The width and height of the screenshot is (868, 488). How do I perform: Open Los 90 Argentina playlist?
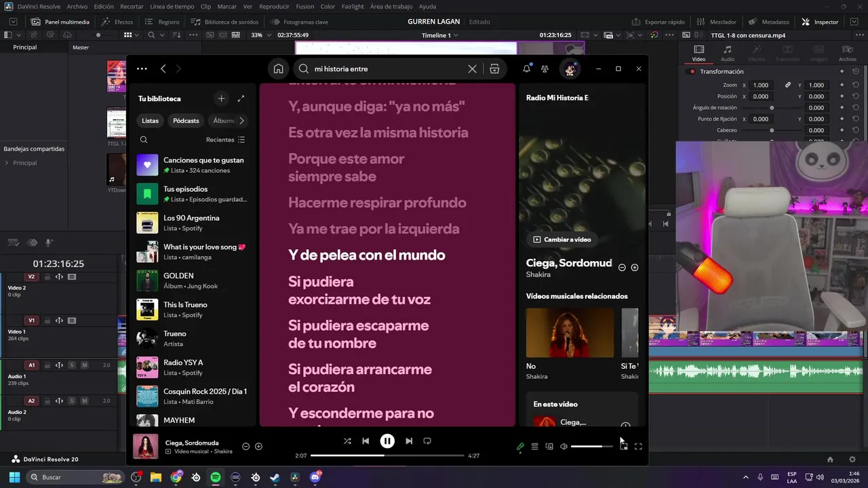coord(193,223)
